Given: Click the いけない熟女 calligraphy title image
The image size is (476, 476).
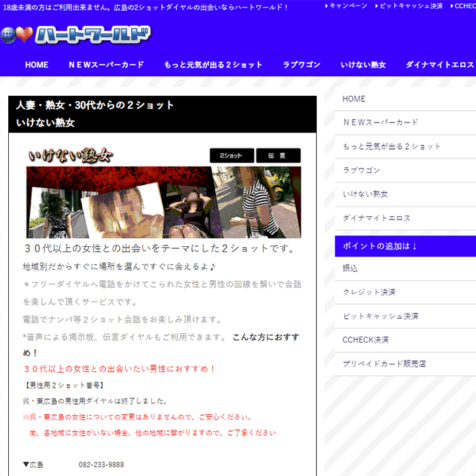Looking at the screenshot, I should (71, 156).
